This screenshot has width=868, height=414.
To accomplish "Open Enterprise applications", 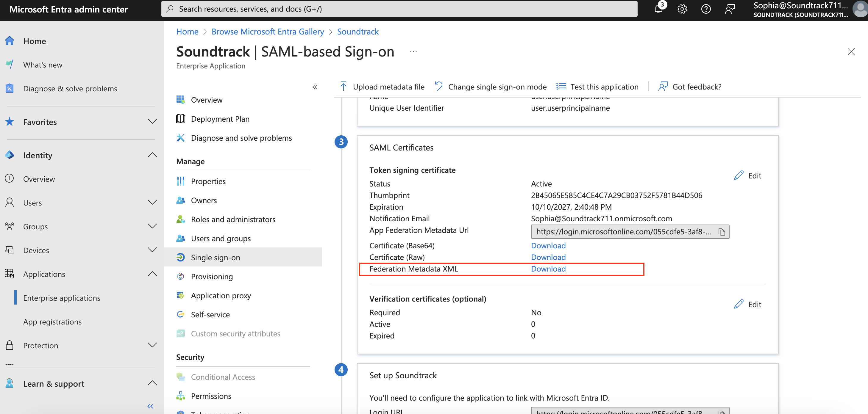I will click(x=62, y=298).
